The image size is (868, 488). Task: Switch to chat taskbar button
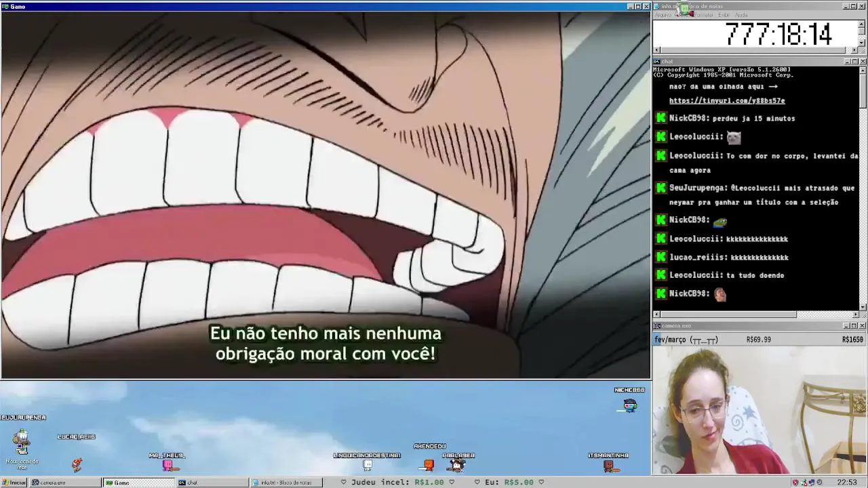tap(212, 483)
